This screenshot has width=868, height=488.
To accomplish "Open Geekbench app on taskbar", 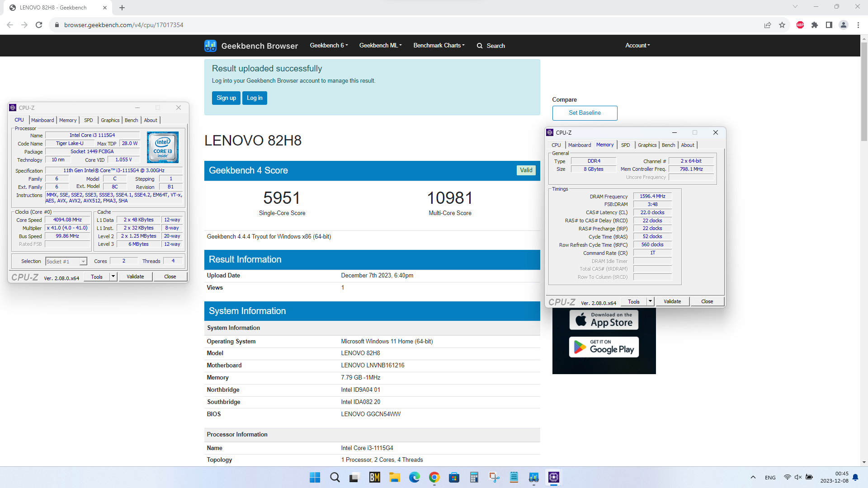I will (534, 477).
